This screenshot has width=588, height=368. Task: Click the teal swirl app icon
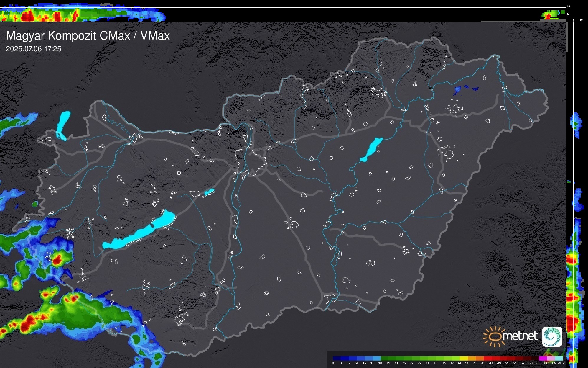552,336
